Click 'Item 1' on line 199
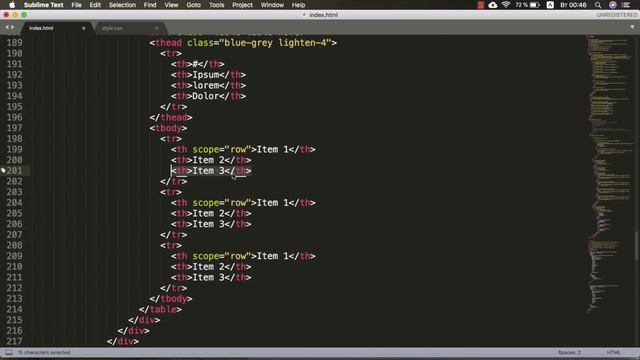 point(273,149)
